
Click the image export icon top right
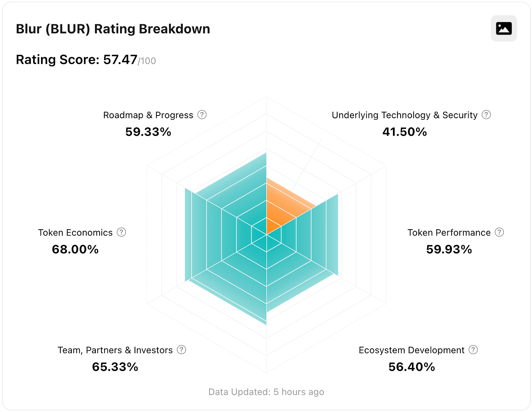503,28
